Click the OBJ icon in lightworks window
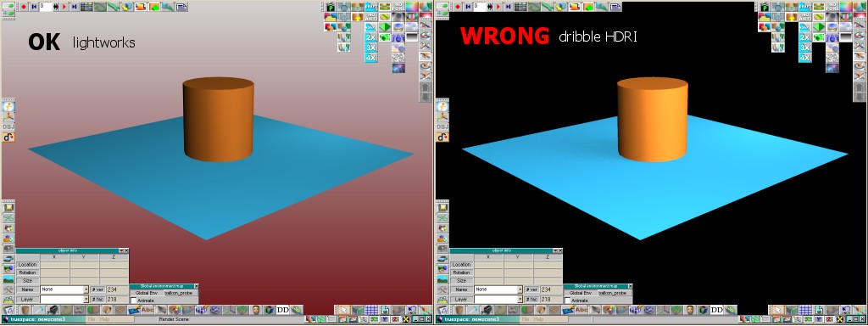Image resolution: width=868 pixels, height=326 pixels. [8, 126]
